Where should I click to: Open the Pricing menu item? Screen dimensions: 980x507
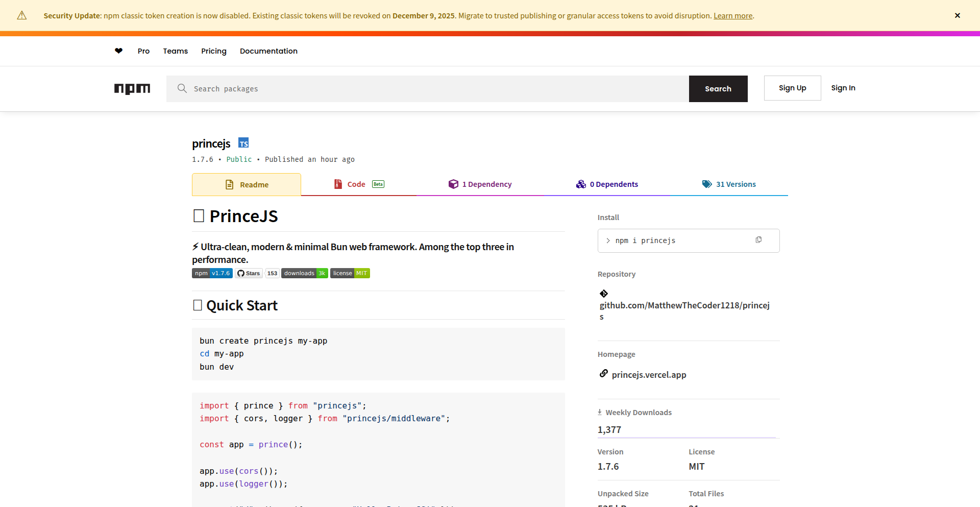point(213,51)
